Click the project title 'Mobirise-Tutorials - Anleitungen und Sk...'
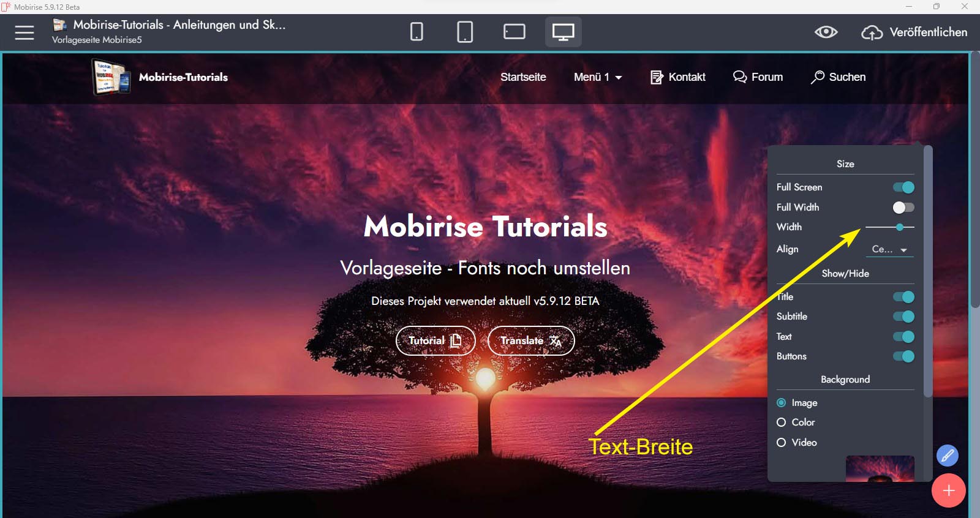 pyautogui.click(x=179, y=24)
